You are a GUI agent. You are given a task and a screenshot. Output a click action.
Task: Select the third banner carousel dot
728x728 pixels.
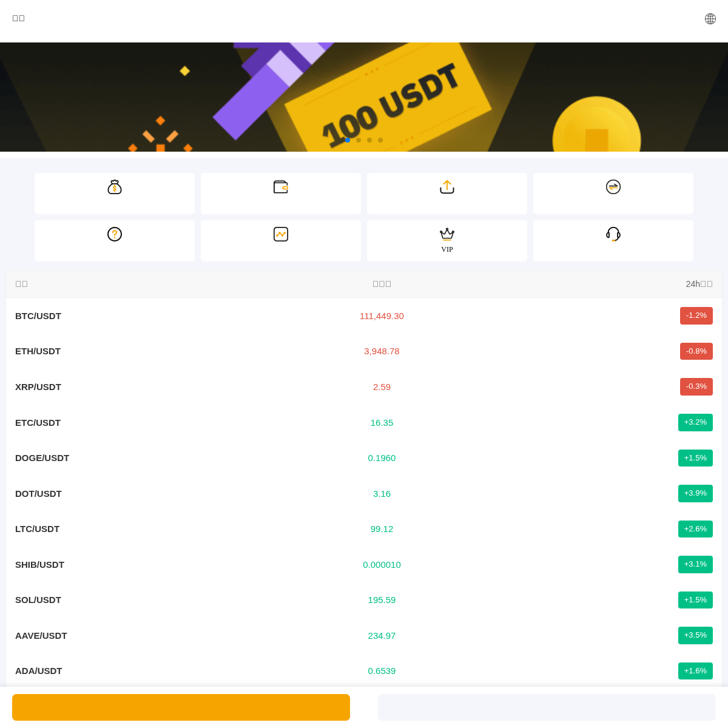click(x=369, y=140)
